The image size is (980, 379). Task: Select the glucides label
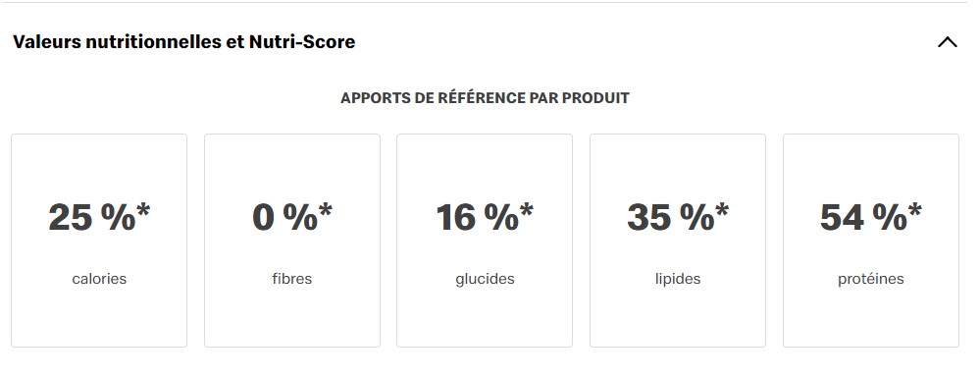[485, 279]
